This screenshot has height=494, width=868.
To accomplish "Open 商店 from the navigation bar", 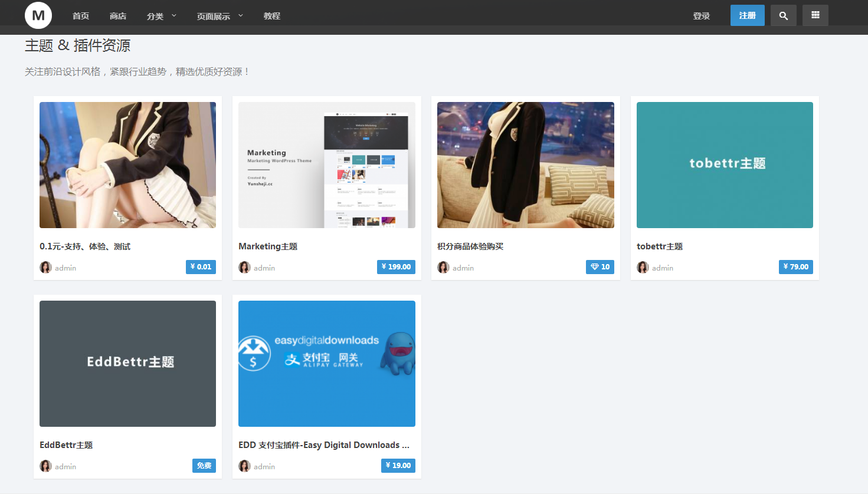I will [118, 16].
